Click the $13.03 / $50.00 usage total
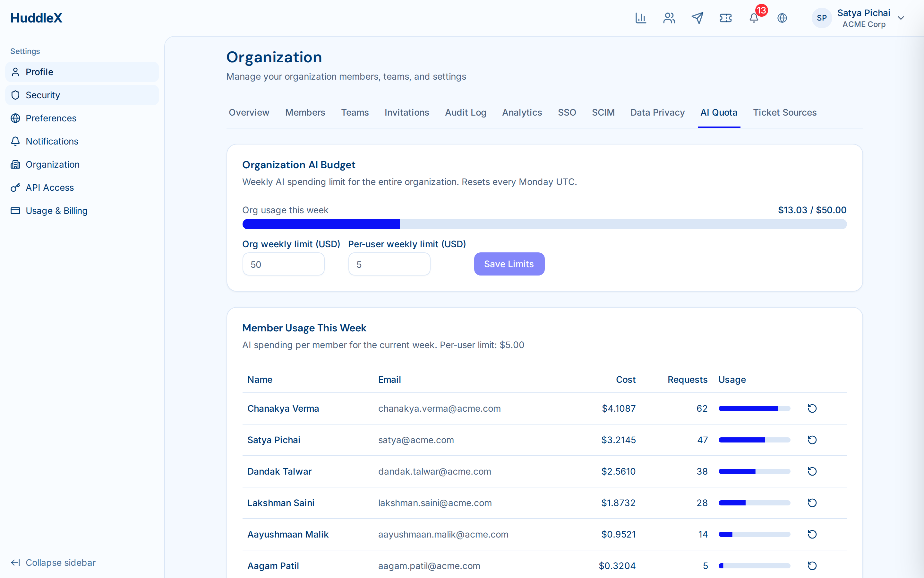Image resolution: width=924 pixels, height=578 pixels. (812, 210)
